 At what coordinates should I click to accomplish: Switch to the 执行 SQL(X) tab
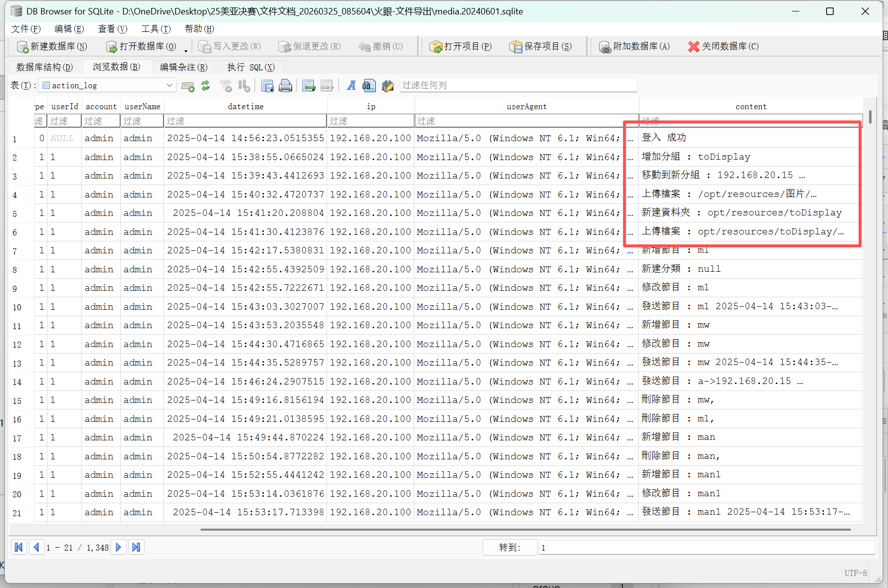tap(251, 67)
